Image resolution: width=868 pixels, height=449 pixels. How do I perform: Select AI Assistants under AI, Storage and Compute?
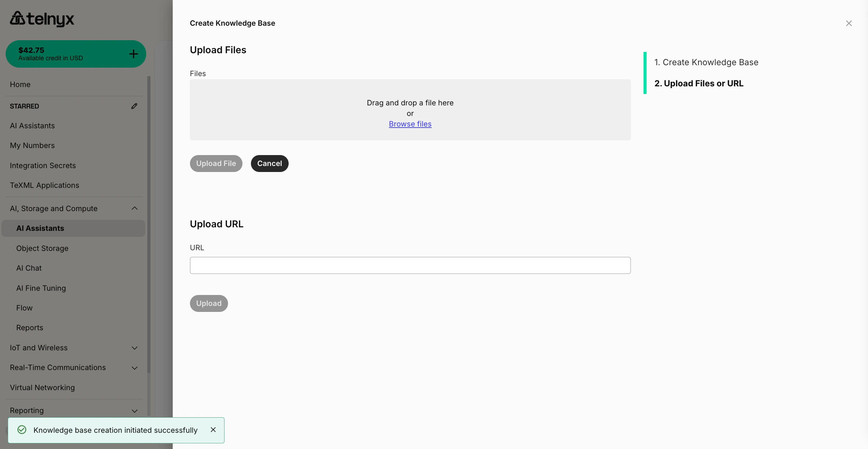click(x=40, y=228)
